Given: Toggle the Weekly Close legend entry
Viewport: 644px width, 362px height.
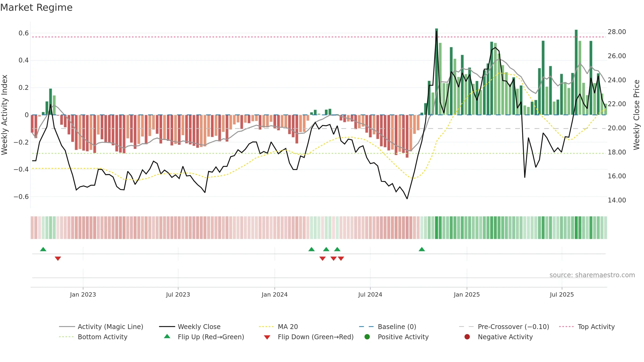Looking at the screenshot, I should 190,327.
